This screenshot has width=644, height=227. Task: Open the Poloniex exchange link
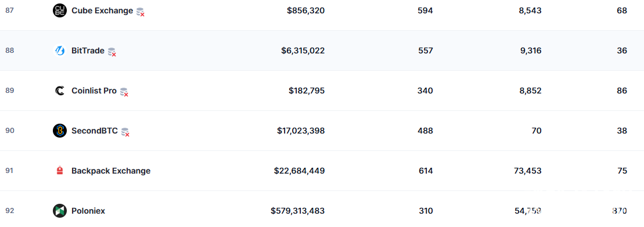click(88, 211)
